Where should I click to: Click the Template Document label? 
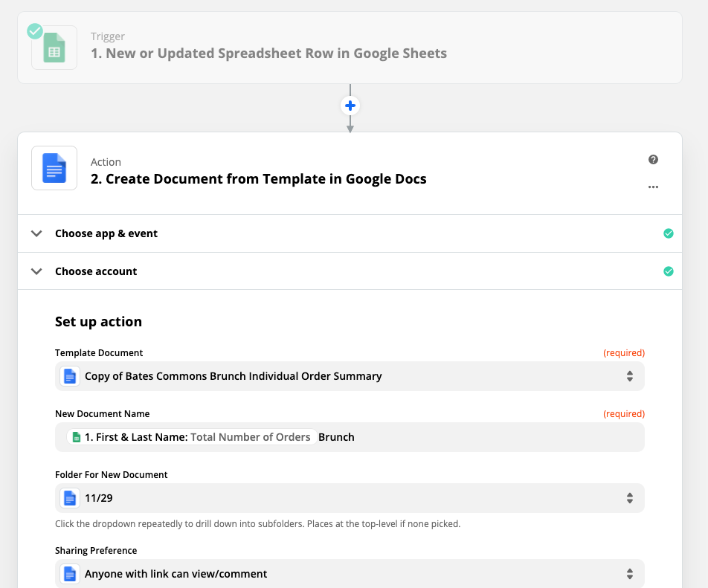pyautogui.click(x=99, y=353)
